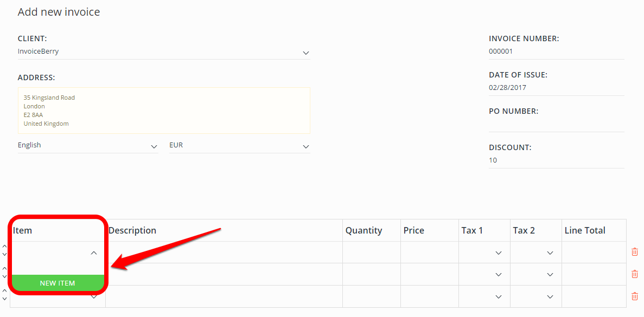The height and width of the screenshot is (317, 644).
Task: Click the Address text box
Action: click(164, 111)
